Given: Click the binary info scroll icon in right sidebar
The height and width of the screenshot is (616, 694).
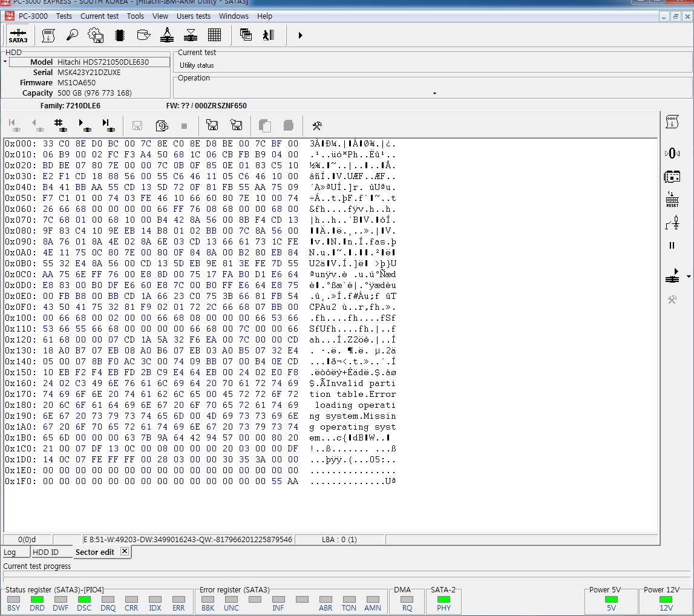Looking at the screenshot, I should [672, 122].
